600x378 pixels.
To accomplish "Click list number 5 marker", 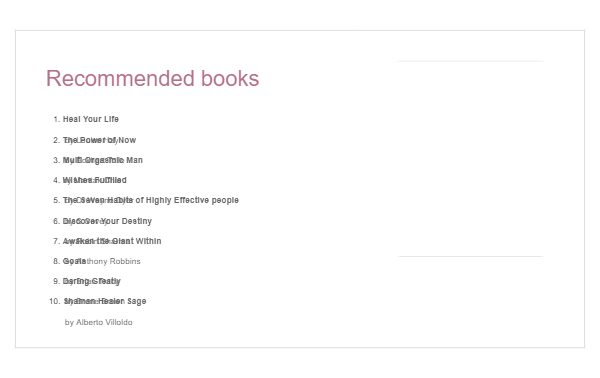I will click(57, 200).
